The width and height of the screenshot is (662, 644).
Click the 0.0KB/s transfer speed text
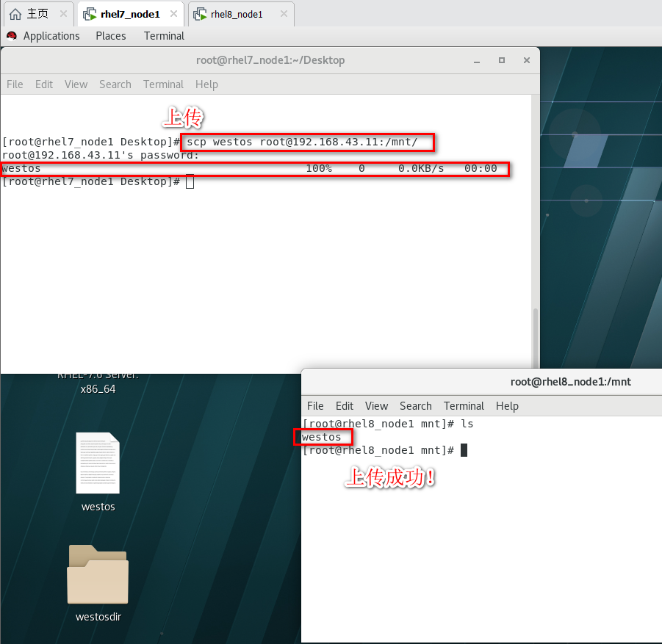click(x=421, y=168)
